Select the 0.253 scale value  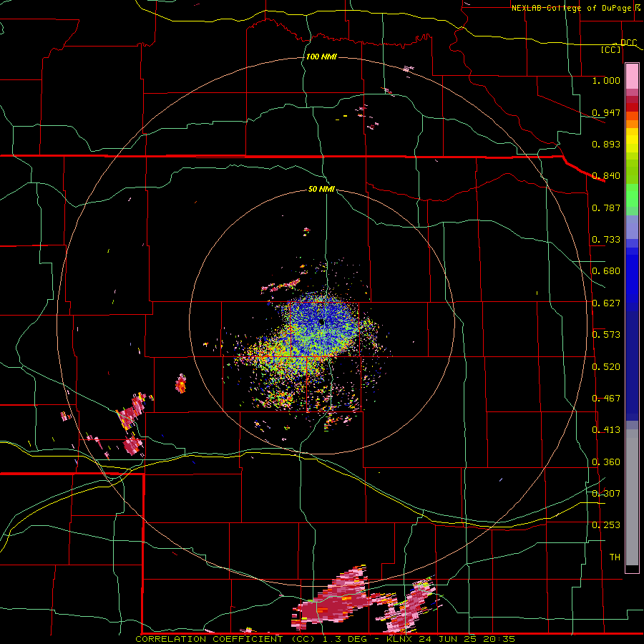click(606, 525)
